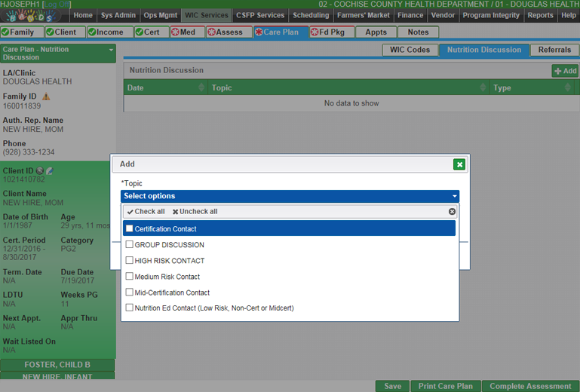Image resolution: width=580 pixels, height=392 pixels.
Task: Tick the HIGH RISK CONTACT checkbox
Action: pos(130,261)
